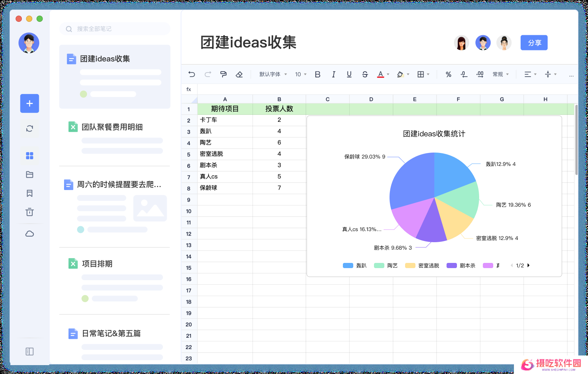Open the 默认字体 font dropdown
This screenshot has width=588, height=374.
click(273, 74)
